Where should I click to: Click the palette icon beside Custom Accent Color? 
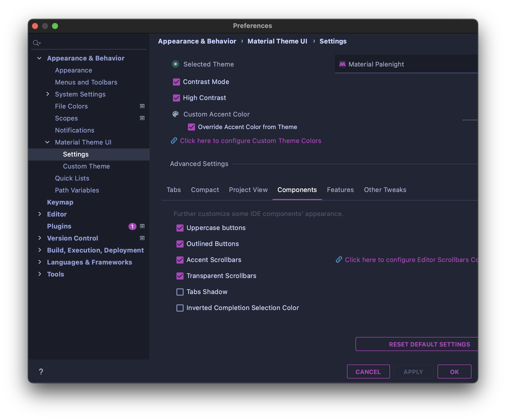[x=175, y=114]
